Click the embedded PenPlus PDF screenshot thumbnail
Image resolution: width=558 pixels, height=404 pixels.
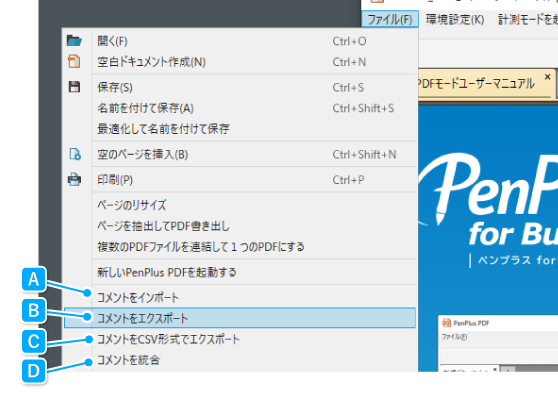(498, 343)
